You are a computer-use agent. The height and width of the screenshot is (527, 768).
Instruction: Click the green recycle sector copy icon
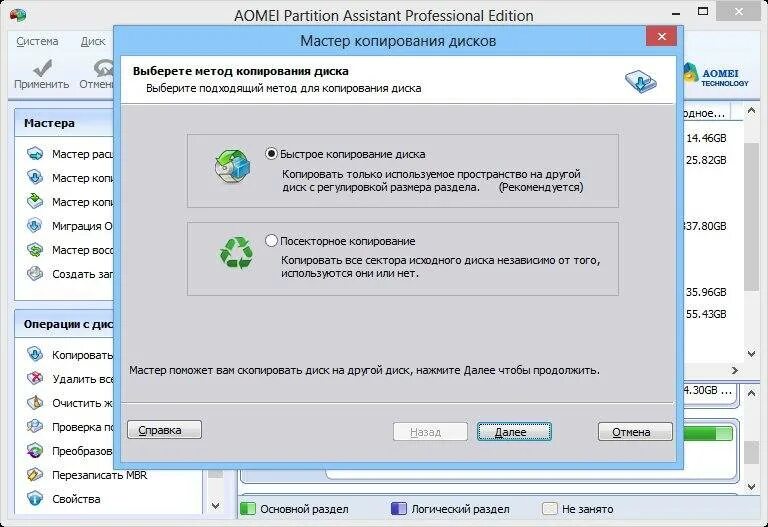(236, 253)
